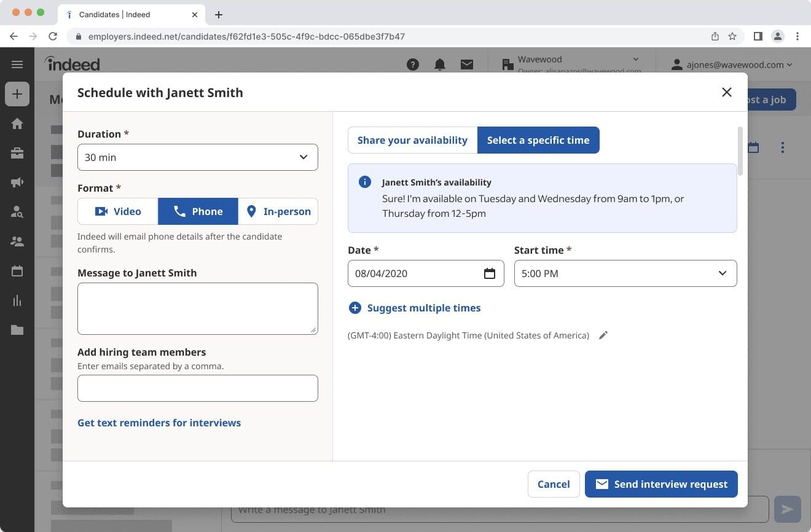Open campaigns megaphone icon in sidebar
811x532 pixels.
click(x=17, y=182)
